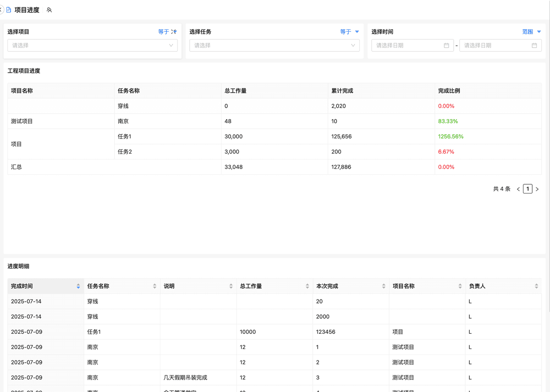Click the user permissions icon near title
550x392 pixels.
coord(49,10)
